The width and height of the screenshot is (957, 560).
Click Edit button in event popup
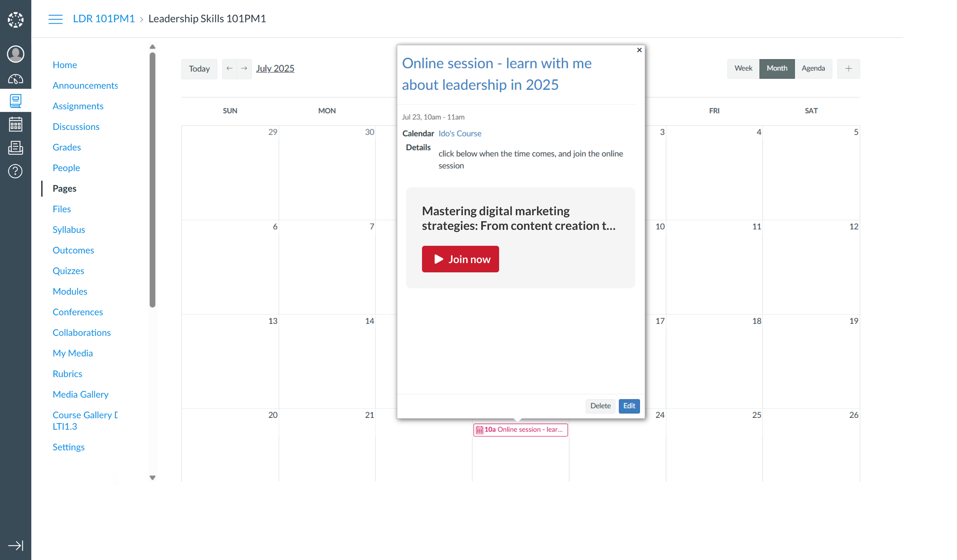628,406
